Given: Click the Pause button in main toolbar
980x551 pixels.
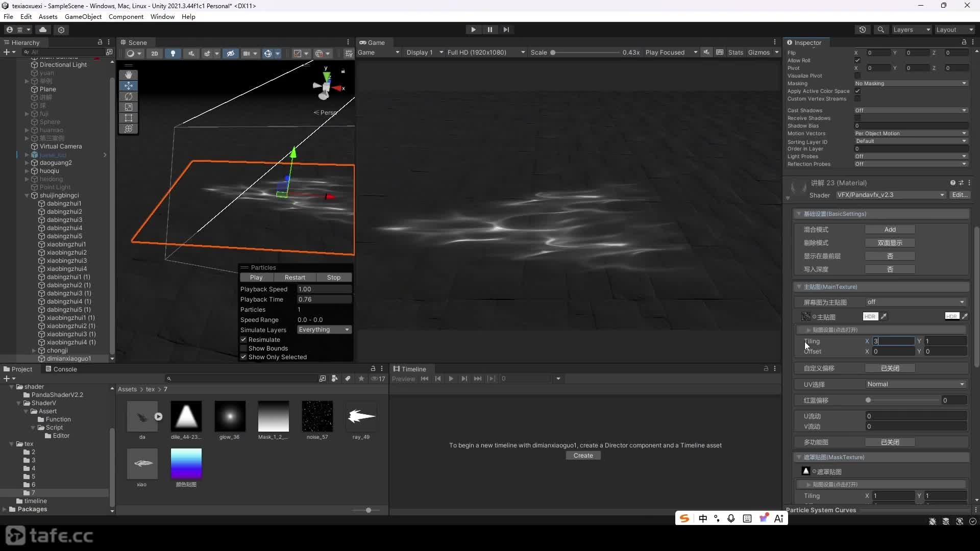Looking at the screenshot, I should click(489, 30).
